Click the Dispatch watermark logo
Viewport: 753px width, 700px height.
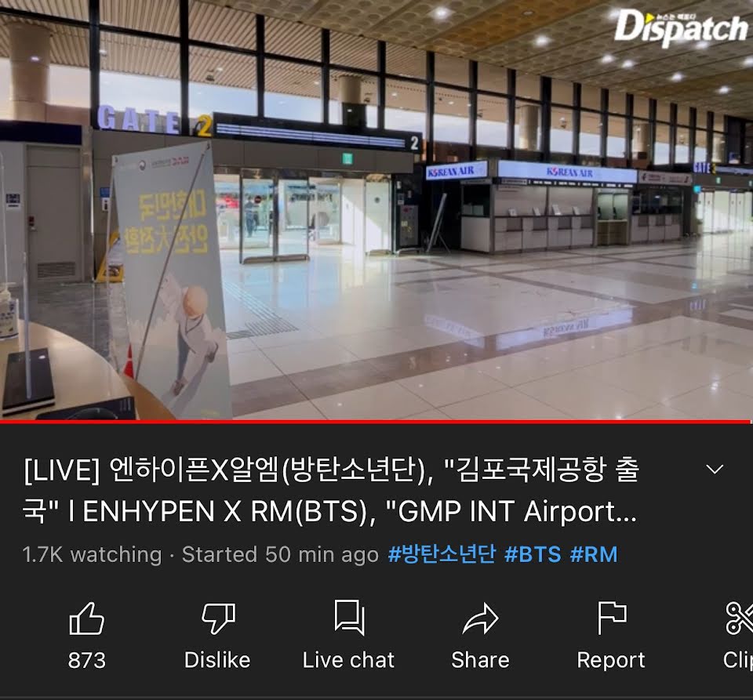coord(681,27)
